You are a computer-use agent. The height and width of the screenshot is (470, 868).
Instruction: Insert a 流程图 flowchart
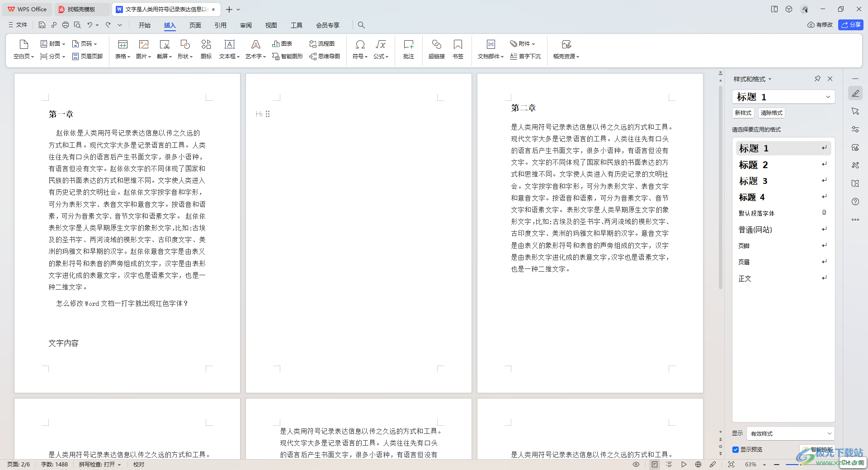click(322, 44)
